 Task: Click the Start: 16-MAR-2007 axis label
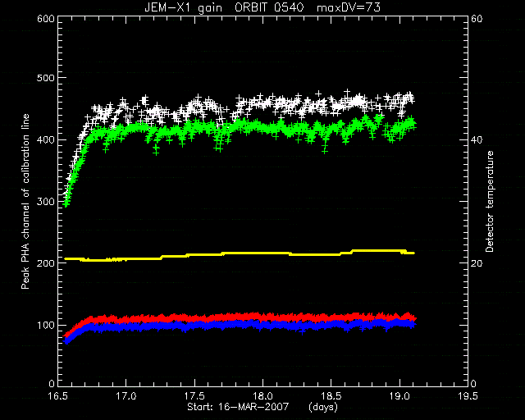238,407
